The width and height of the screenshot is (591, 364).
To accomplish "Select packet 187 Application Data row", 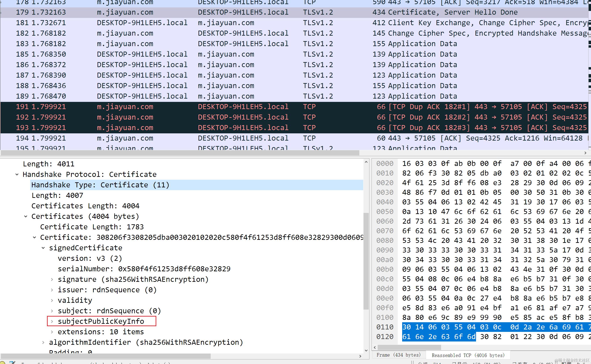I will click(x=294, y=75).
